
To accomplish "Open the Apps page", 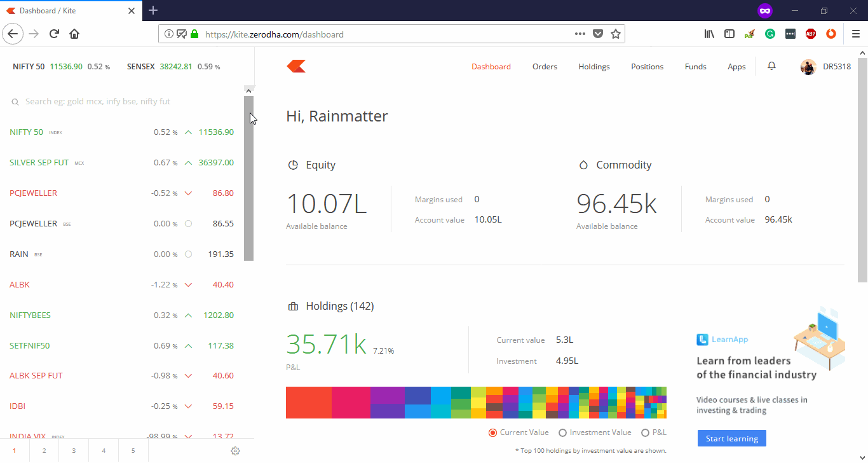I will click(x=736, y=66).
